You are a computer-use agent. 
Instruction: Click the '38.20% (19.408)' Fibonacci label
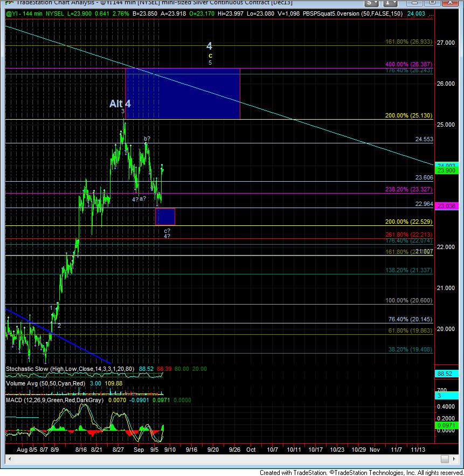point(410,350)
